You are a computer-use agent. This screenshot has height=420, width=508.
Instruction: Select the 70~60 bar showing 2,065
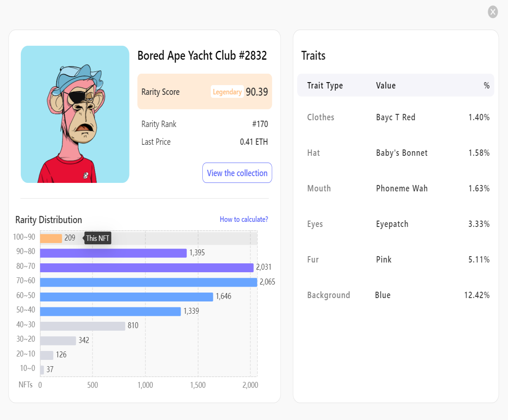pos(149,282)
